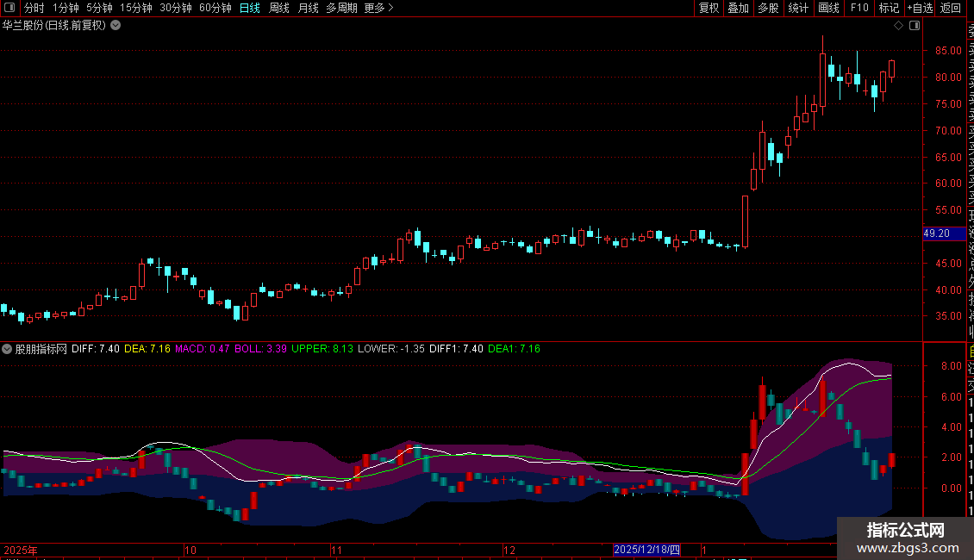Image resolution: width=974 pixels, height=560 pixels.
Task: Open the dropdown next to 华兰股份(日线.前复权)
Action: pyautogui.click(x=116, y=26)
